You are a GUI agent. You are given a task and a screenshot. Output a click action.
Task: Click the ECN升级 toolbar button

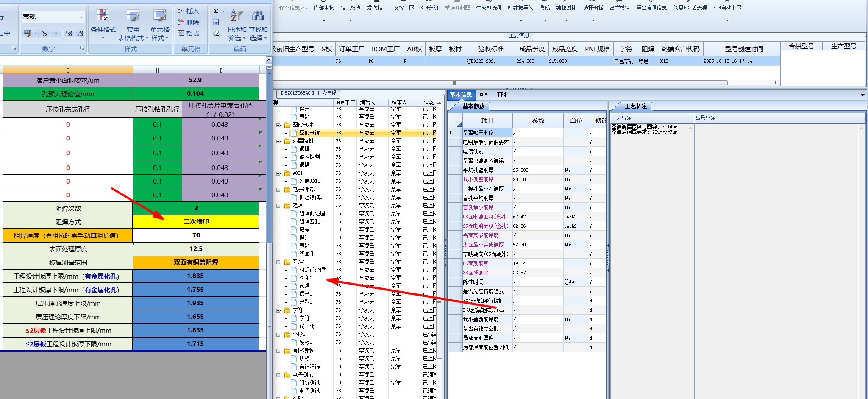pyautogui.click(x=429, y=8)
